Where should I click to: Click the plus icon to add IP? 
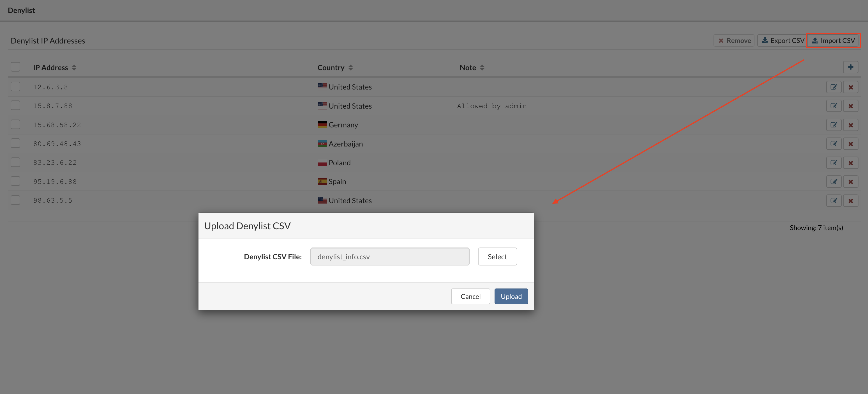[x=851, y=67]
